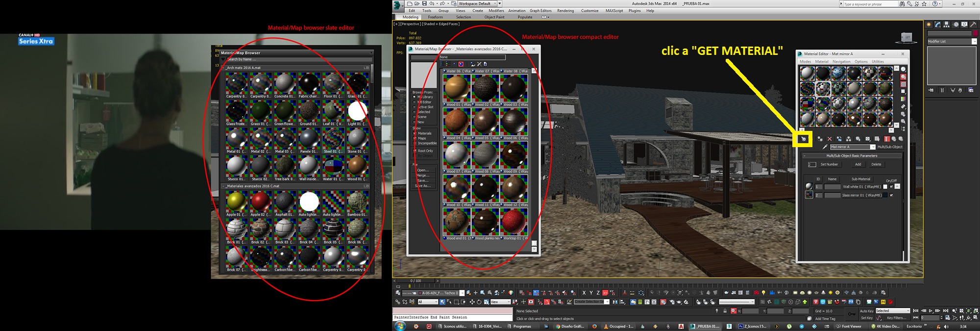Restrict to X axis constraint button
Viewport: 980px width, 331px height.
coord(584,293)
